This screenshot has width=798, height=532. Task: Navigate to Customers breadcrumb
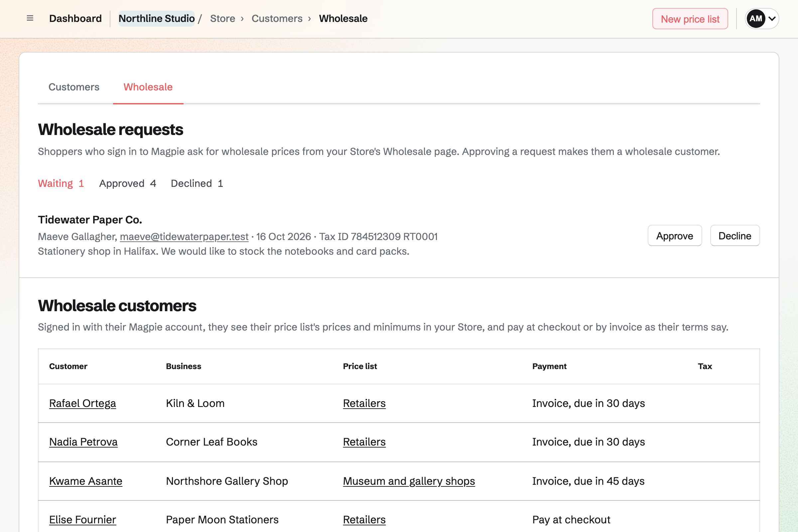coord(277,19)
